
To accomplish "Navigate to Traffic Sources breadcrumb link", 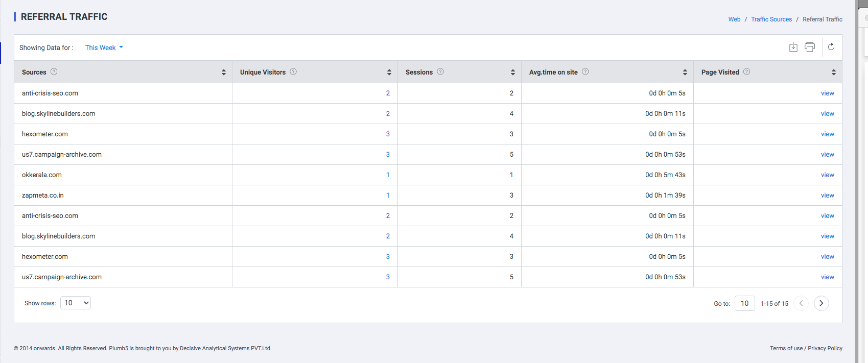I will pyautogui.click(x=771, y=19).
